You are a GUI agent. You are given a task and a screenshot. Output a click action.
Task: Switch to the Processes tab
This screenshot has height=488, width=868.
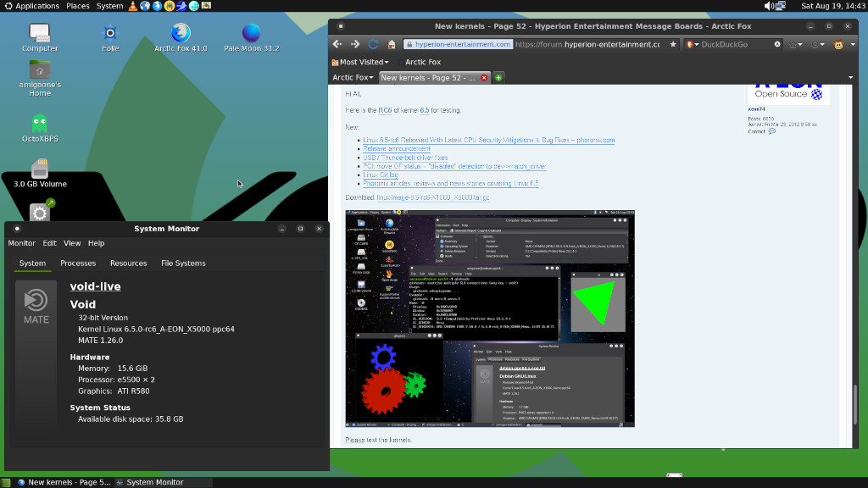[x=78, y=263]
